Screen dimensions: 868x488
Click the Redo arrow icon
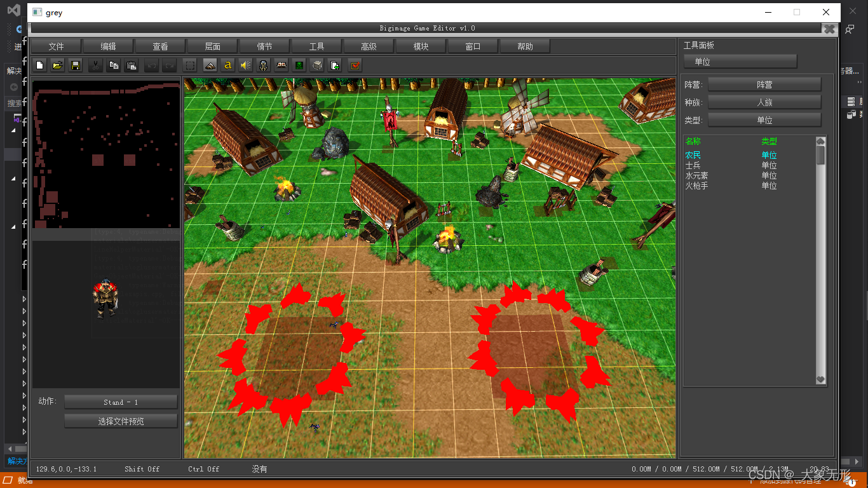(169, 65)
